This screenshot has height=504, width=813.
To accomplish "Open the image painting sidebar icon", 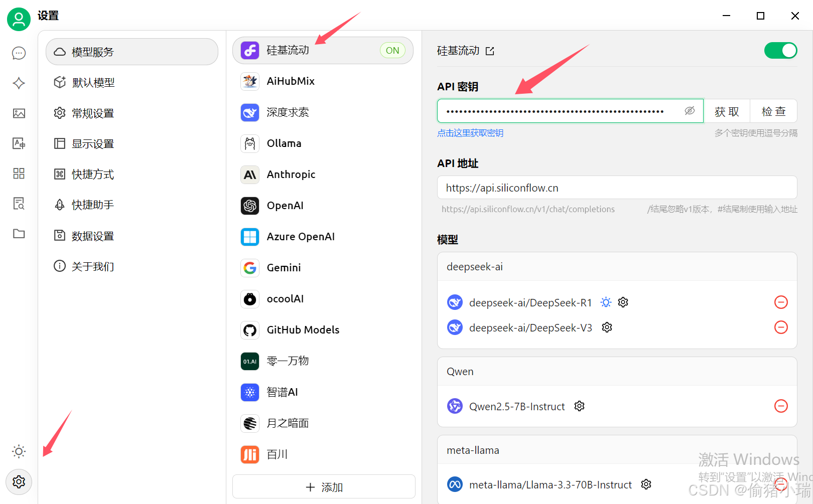I will [19, 113].
